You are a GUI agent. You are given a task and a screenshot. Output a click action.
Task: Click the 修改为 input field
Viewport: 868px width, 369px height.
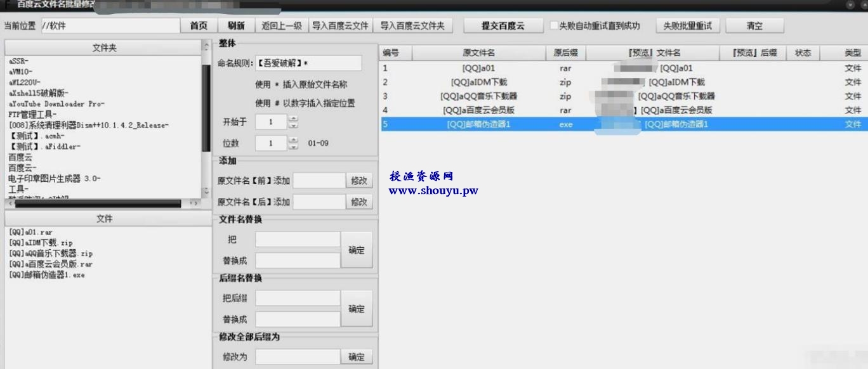298,357
